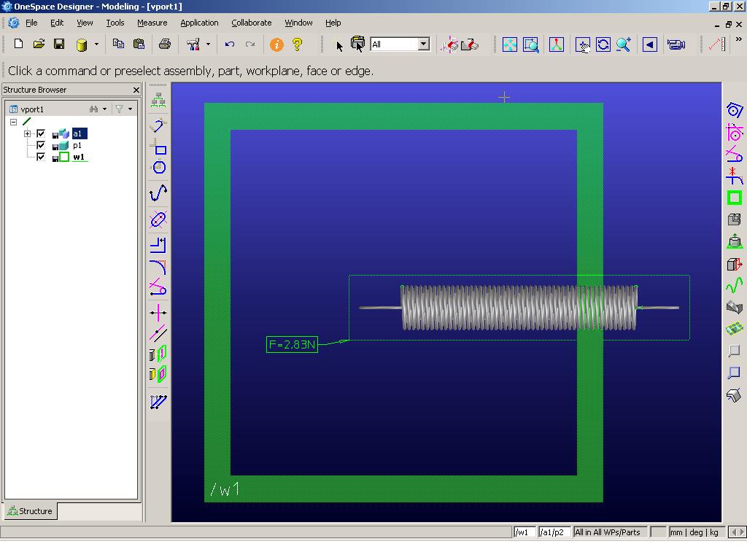This screenshot has width=747, height=560.
Task: Click the paint roller settings icon
Action: click(x=193, y=44)
